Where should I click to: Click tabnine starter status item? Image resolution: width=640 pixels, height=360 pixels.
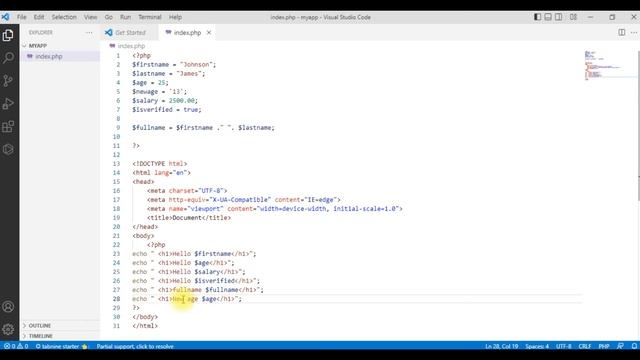61,346
